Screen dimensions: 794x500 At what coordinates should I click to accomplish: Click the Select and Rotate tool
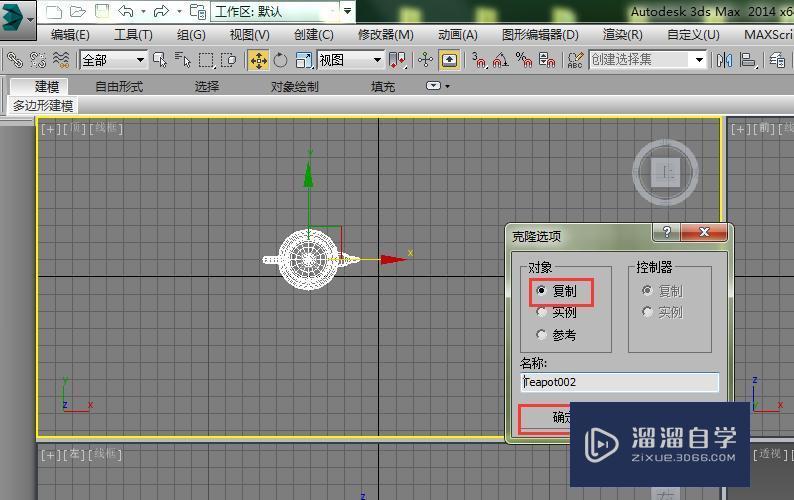pyautogui.click(x=281, y=60)
